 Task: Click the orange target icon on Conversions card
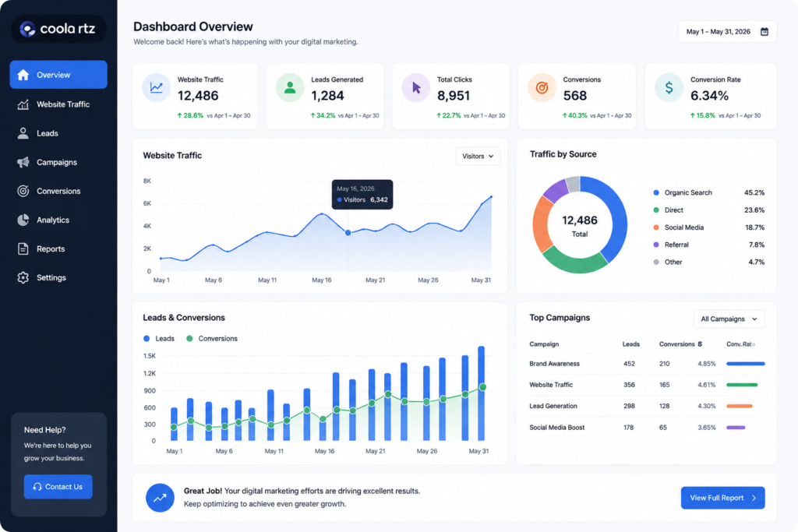coord(542,87)
